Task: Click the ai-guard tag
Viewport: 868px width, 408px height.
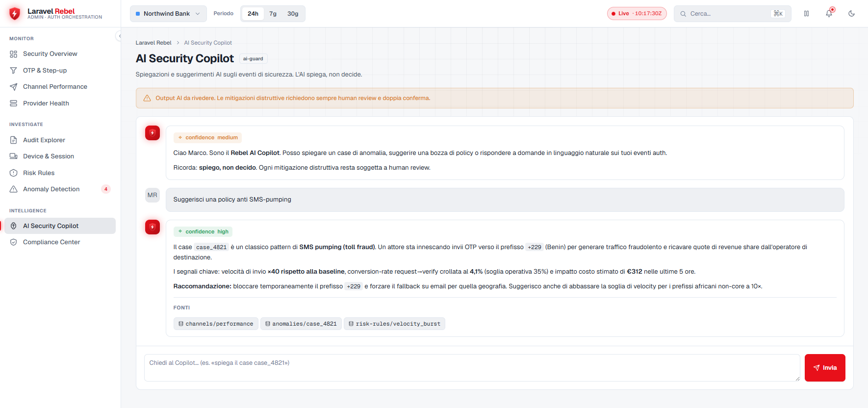Action: click(x=253, y=59)
